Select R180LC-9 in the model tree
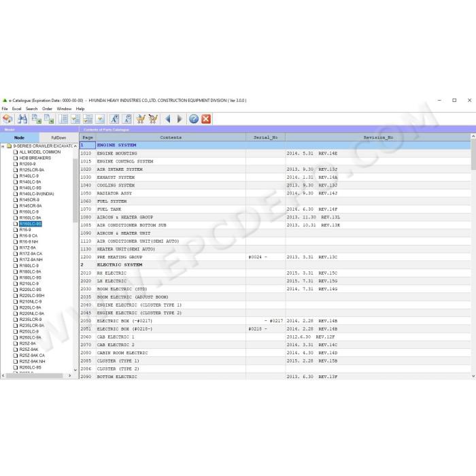 [x=29, y=266]
